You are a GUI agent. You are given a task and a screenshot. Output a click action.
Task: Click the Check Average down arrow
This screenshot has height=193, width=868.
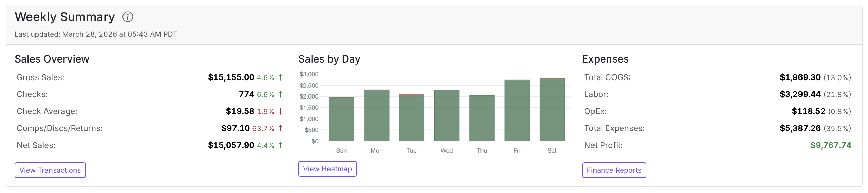(x=280, y=111)
